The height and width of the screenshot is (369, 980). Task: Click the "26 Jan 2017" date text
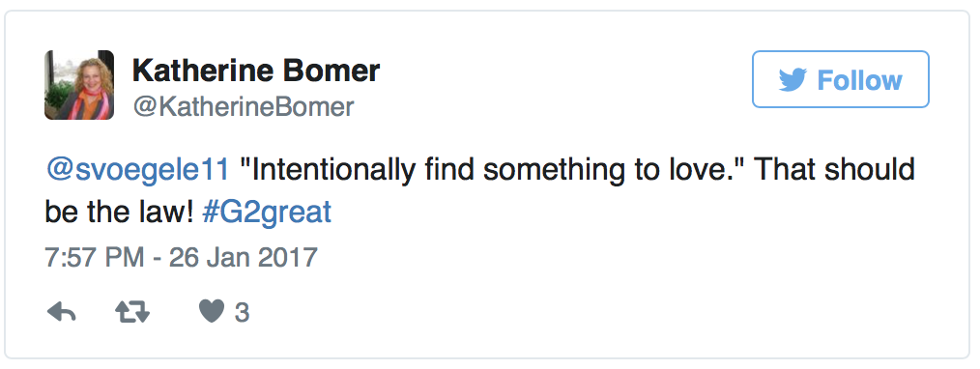(x=244, y=257)
